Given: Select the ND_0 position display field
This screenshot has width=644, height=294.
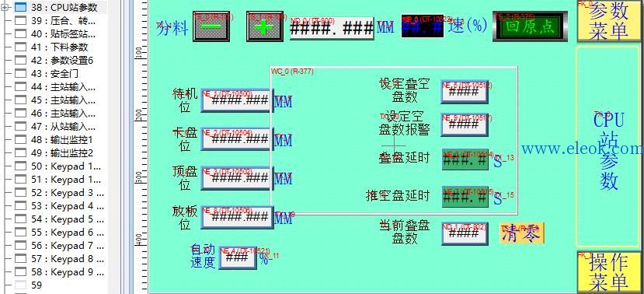Looking at the screenshot, I should pos(332,28).
